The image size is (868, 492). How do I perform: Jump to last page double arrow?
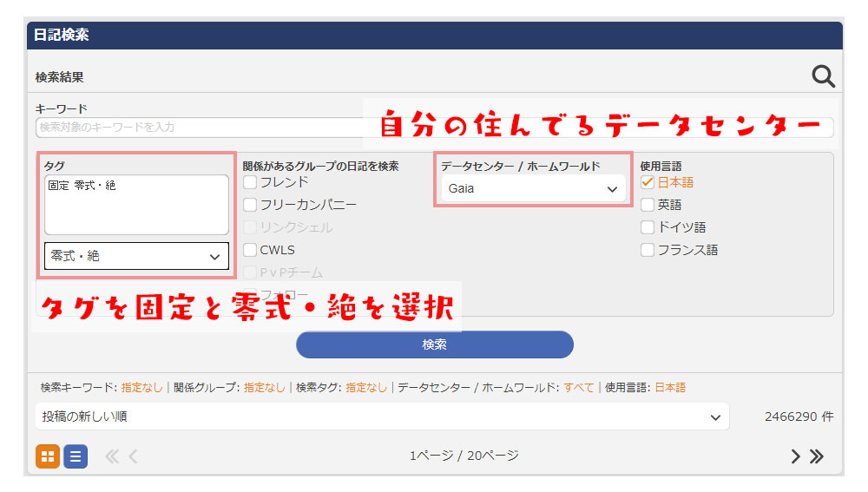817,456
